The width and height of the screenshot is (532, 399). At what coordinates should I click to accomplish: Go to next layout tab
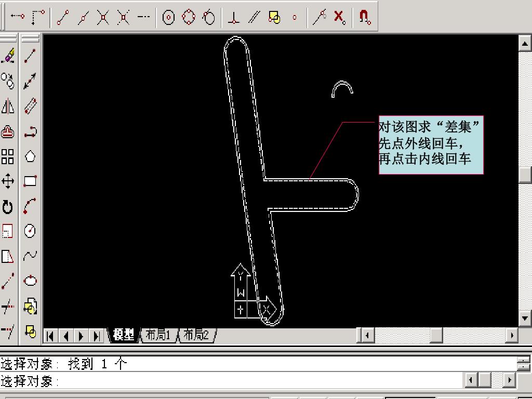point(81,336)
